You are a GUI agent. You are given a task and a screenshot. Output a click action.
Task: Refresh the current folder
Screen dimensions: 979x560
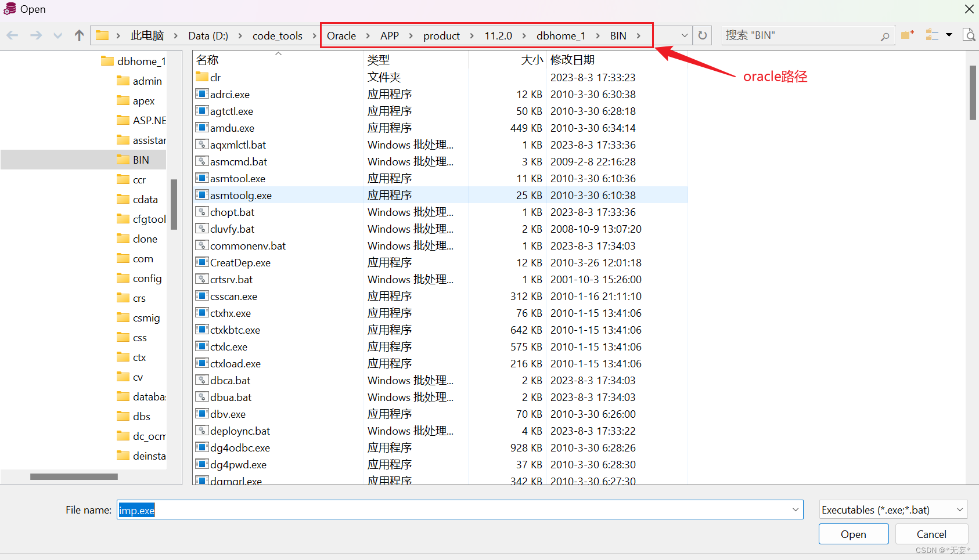click(x=702, y=35)
